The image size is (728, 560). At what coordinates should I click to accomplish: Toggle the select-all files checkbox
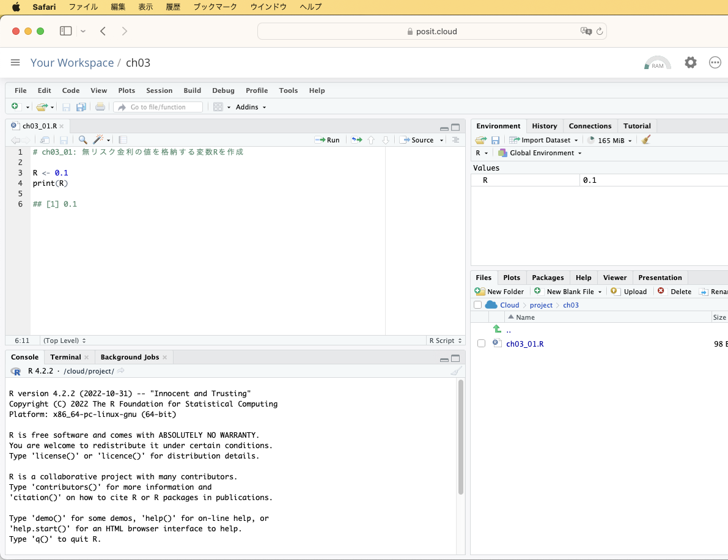pyautogui.click(x=477, y=305)
